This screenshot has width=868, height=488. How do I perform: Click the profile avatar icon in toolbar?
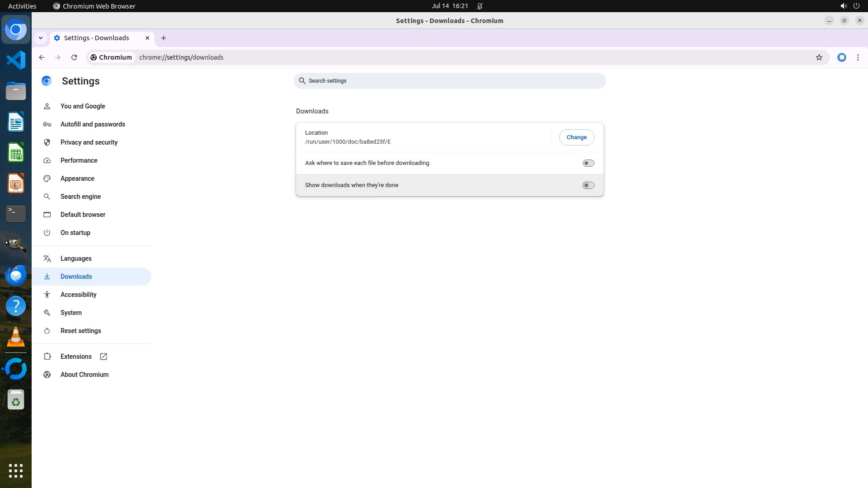(x=841, y=57)
